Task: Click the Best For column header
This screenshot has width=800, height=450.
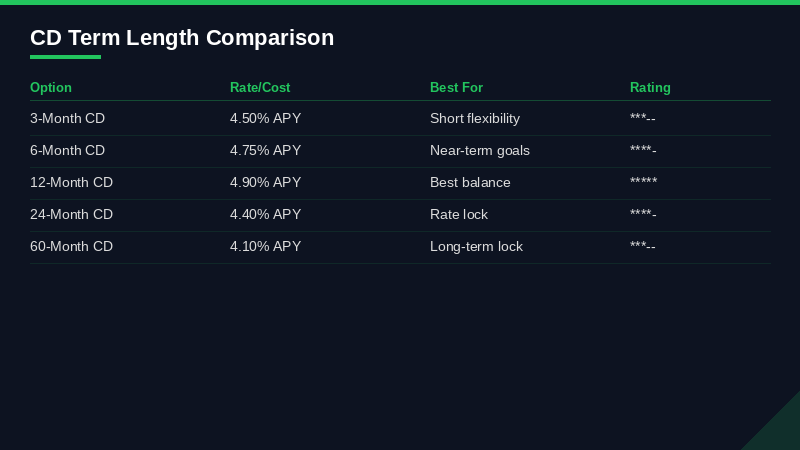Action: click(x=456, y=88)
